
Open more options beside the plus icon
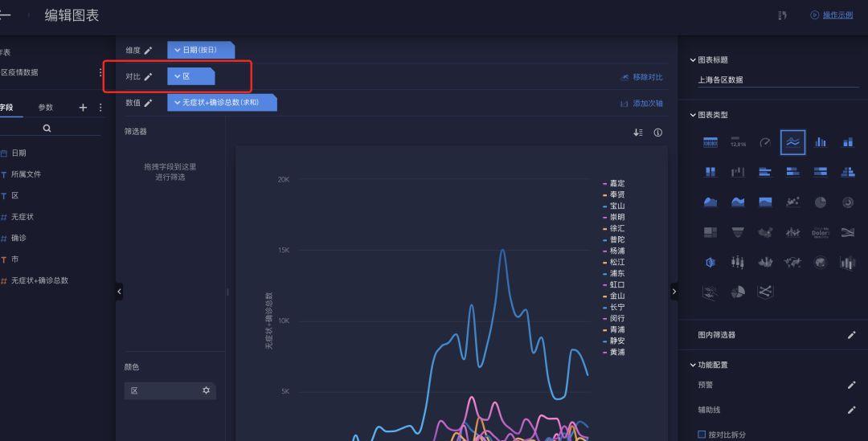[x=100, y=108]
